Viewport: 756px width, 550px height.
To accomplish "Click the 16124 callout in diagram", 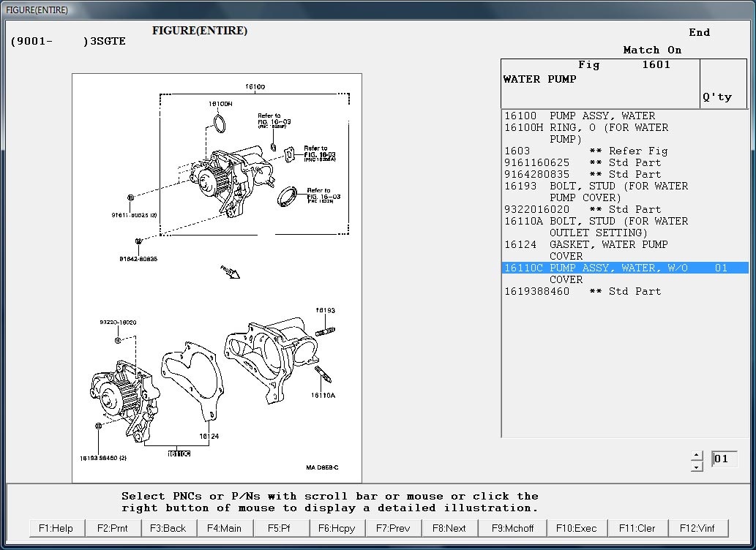I will pyautogui.click(x=209, y=436).
